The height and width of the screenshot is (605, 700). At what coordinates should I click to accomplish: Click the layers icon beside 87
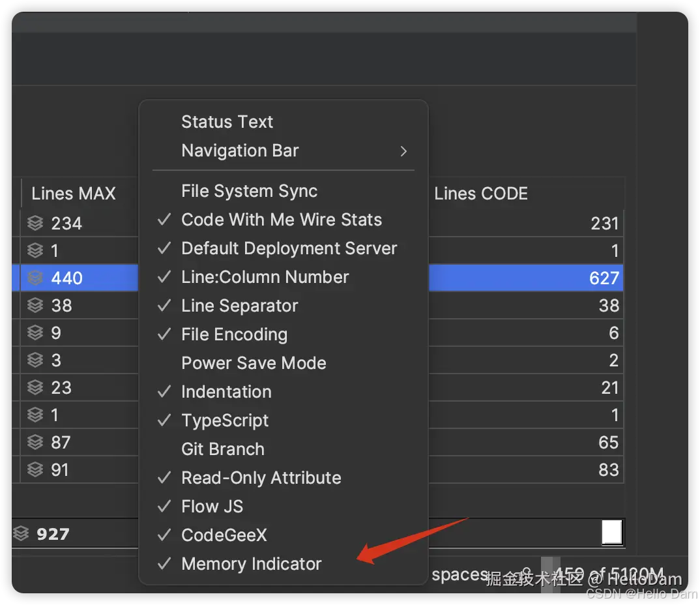pyautogui.click(x=35, y=443)
